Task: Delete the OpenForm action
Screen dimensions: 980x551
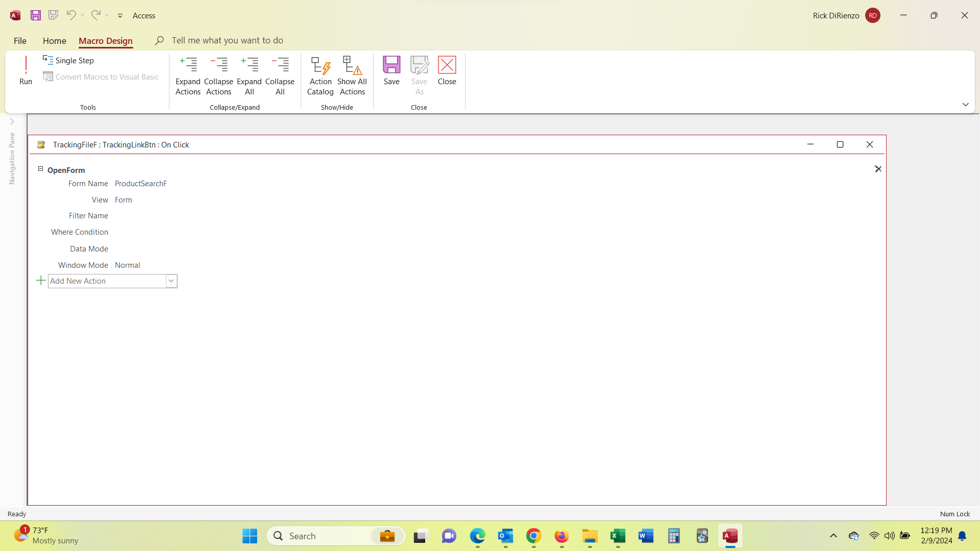Action: (878, 168)
